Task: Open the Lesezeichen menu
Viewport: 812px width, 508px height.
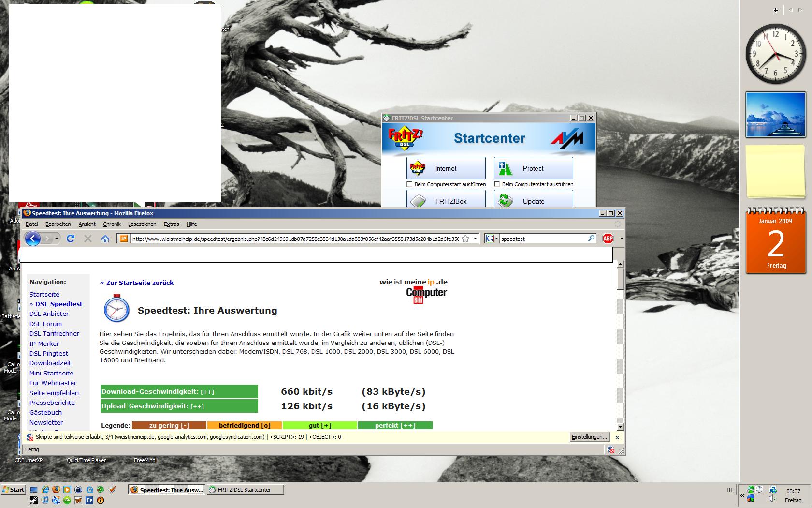Action: (142, 224)
